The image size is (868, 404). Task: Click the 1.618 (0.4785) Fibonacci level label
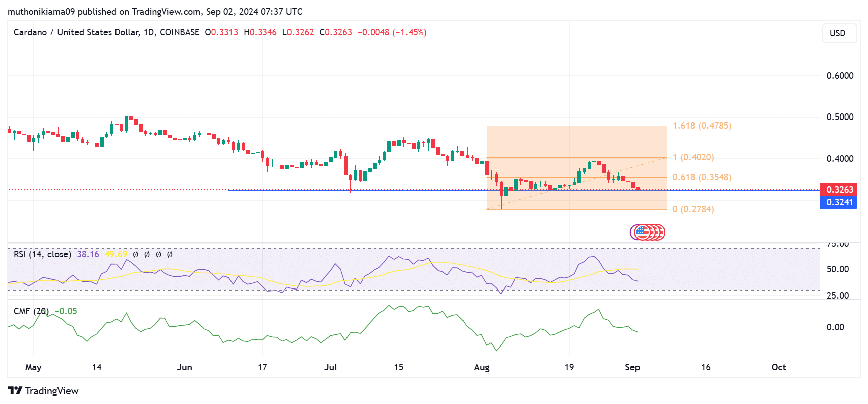point(702,126)
